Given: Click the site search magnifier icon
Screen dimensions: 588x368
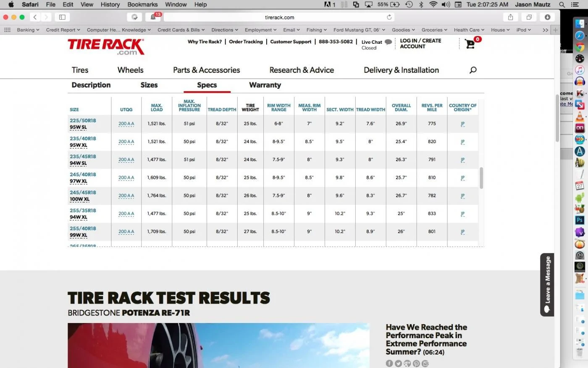Looking at the screenshot, I should pyautogui.click(x=473, y=70).
